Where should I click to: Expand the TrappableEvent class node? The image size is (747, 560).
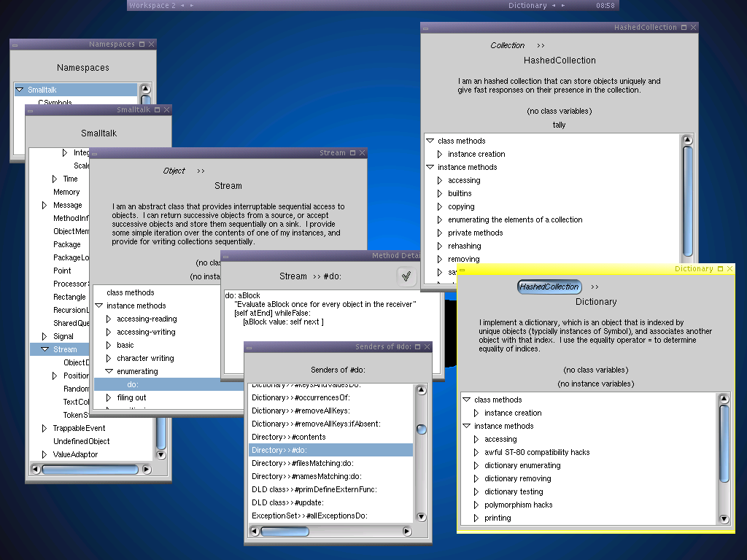[44, 428]
